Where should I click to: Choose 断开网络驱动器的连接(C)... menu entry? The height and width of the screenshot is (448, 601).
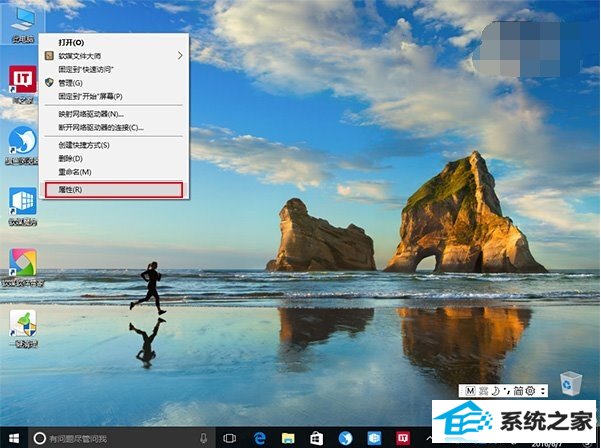114,127
